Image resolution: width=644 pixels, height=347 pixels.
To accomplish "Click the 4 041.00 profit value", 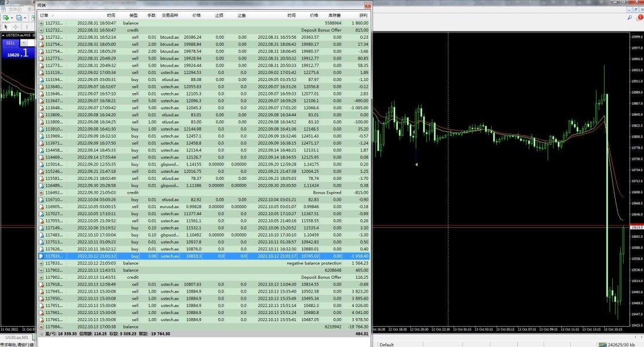I will click(360, 312).
